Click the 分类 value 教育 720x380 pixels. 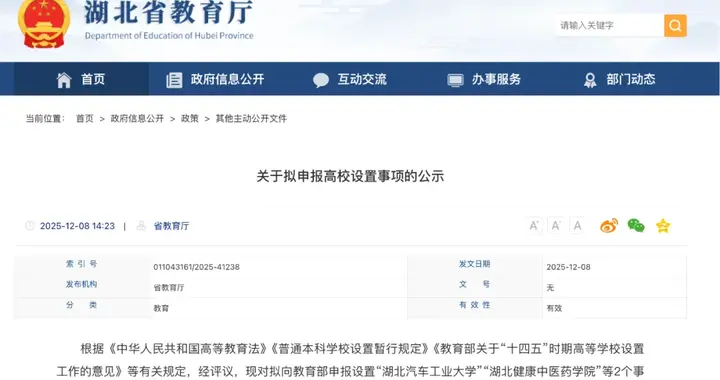pos(161,308)
